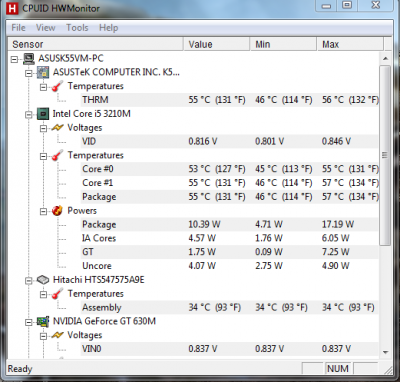Screen dimensions: 400x382
Task: Click the Intel Core i5 3210M chip icon
Action: tap(43, 114)
